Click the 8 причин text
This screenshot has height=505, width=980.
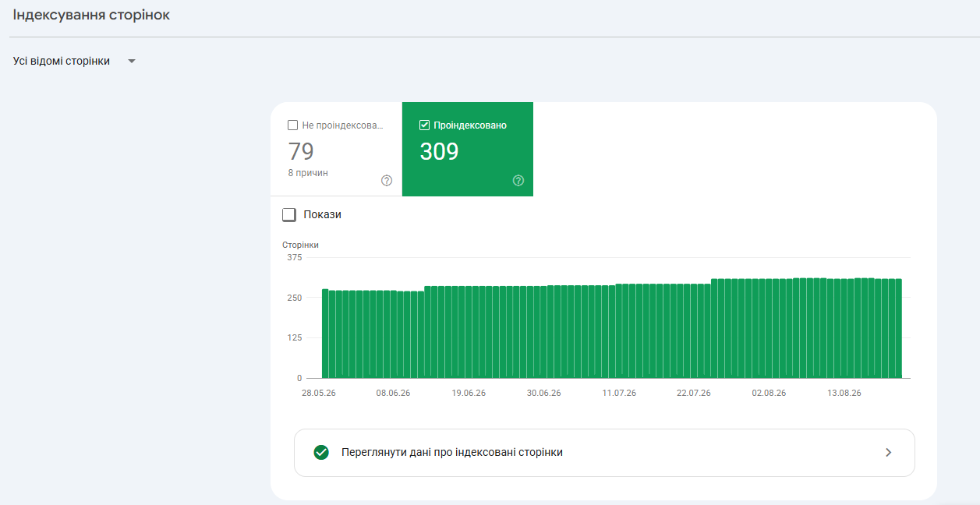(x=308, y=173)
